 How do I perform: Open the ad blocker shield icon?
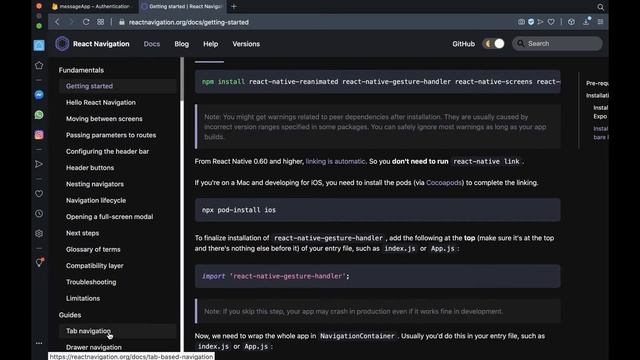[x=531, y=22]
